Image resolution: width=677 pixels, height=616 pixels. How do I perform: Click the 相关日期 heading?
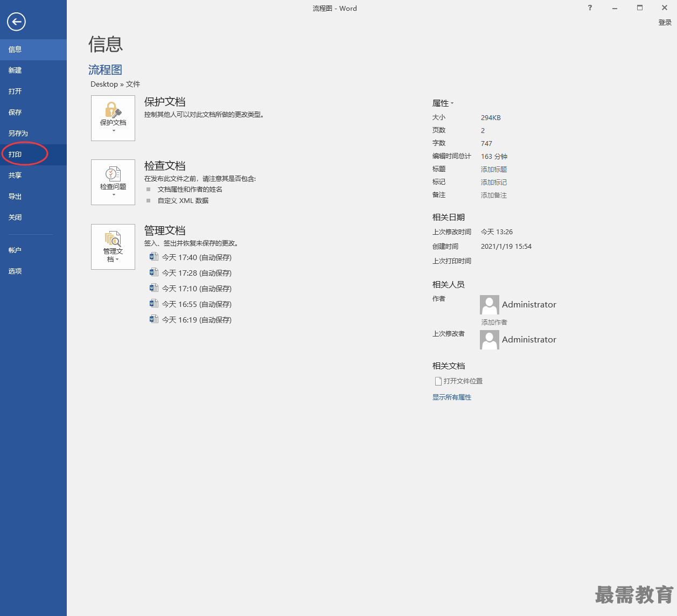pyautogui.click(x=449, y=218)
